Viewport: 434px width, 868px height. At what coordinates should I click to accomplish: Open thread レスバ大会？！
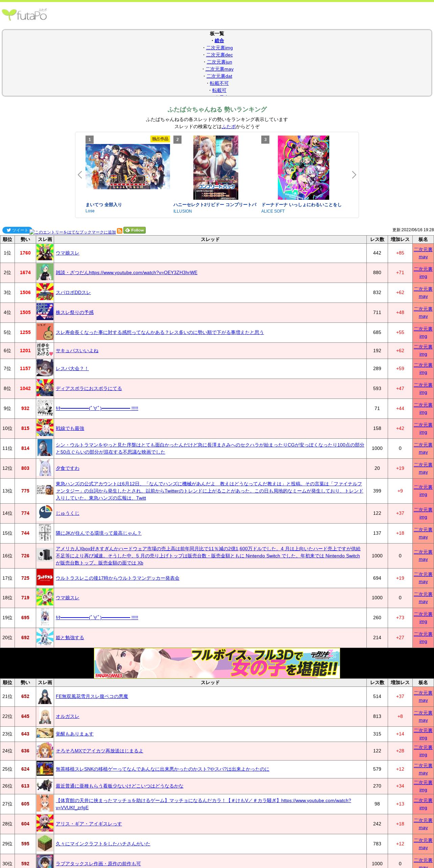(x=72, y=368)
